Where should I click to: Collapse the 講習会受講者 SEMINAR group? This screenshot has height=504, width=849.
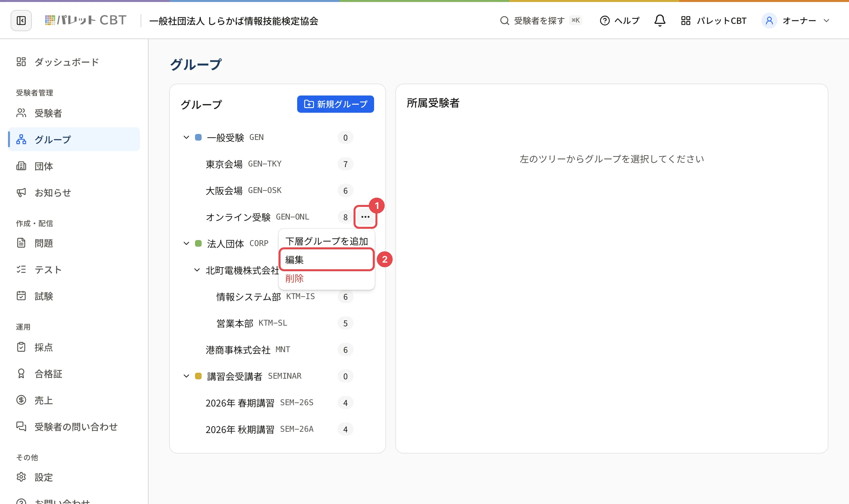186,376
